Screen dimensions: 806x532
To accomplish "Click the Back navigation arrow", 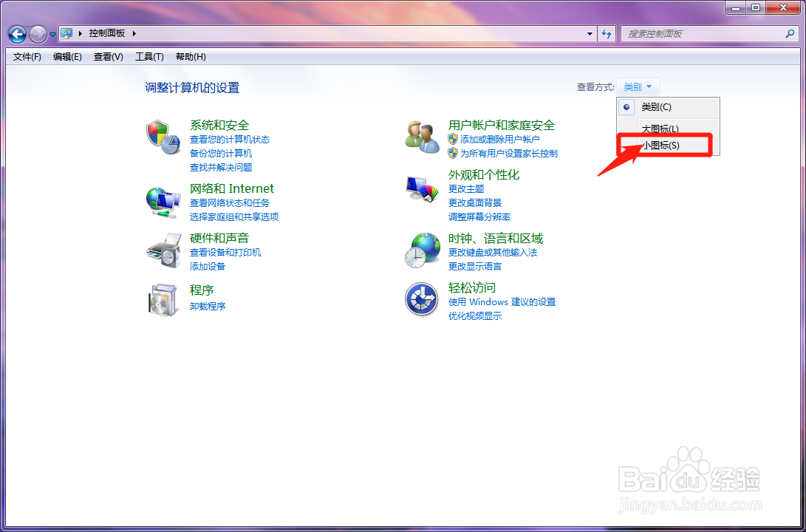I will (18, 35).
